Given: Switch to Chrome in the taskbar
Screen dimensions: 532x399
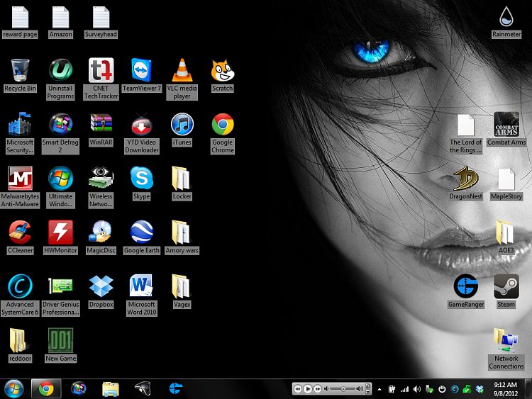Looking at the screenshot, I should pos(46,388).
